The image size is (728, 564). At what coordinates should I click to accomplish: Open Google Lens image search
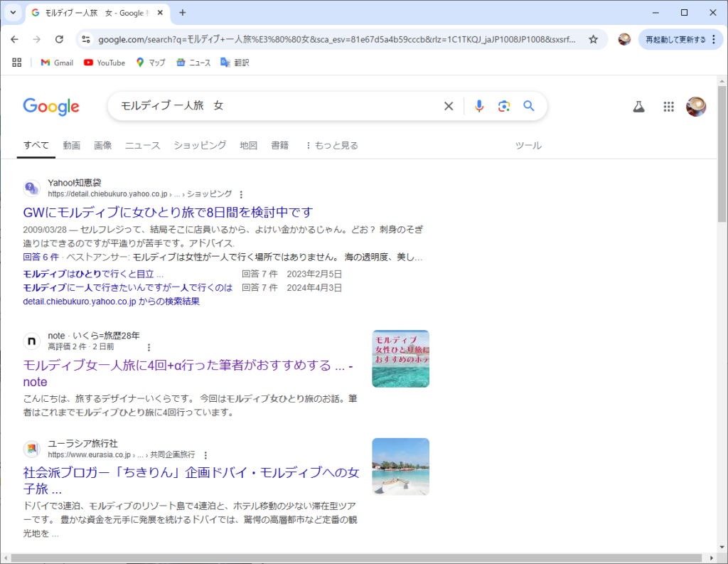pyautogui.click(x=504, y=106)
